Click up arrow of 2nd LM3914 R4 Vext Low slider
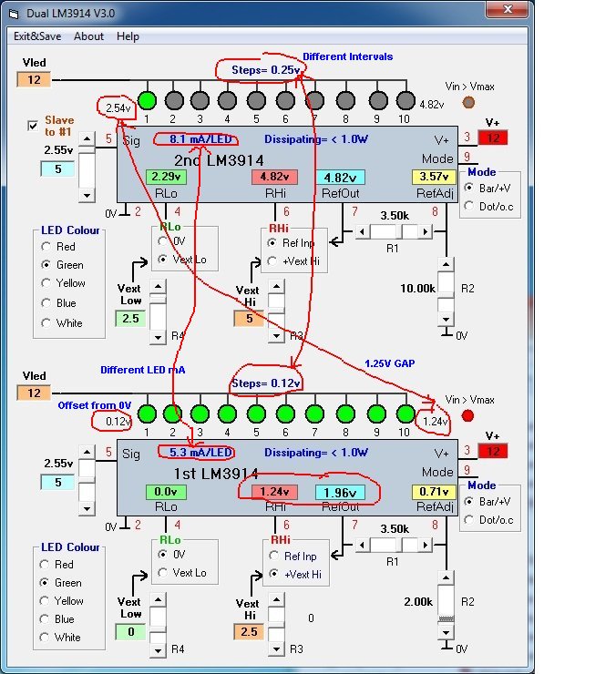Image resolution: width=616 pixels, height=674 pixels. click(x=158, y=286)
